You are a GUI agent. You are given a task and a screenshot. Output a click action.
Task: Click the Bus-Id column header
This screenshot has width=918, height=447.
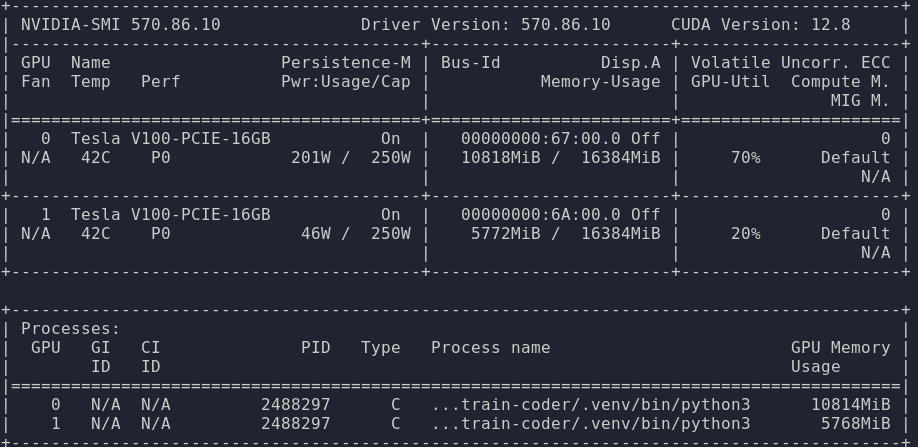[471, 63]
